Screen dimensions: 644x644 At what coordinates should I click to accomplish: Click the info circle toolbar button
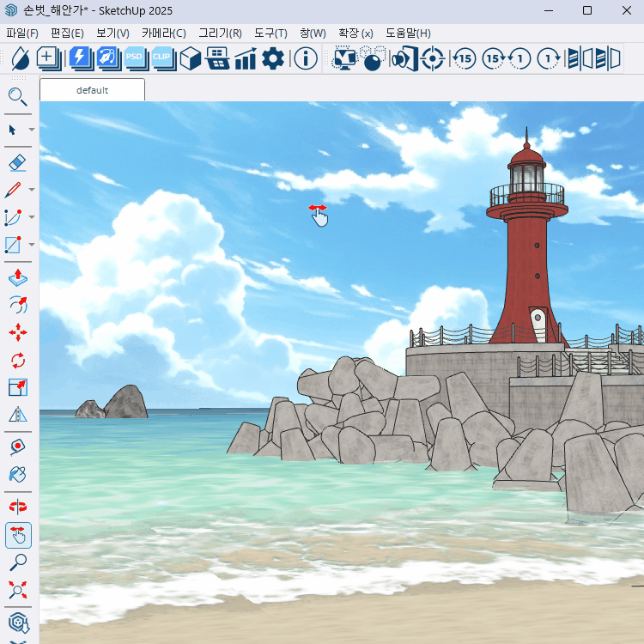(306, 58)
